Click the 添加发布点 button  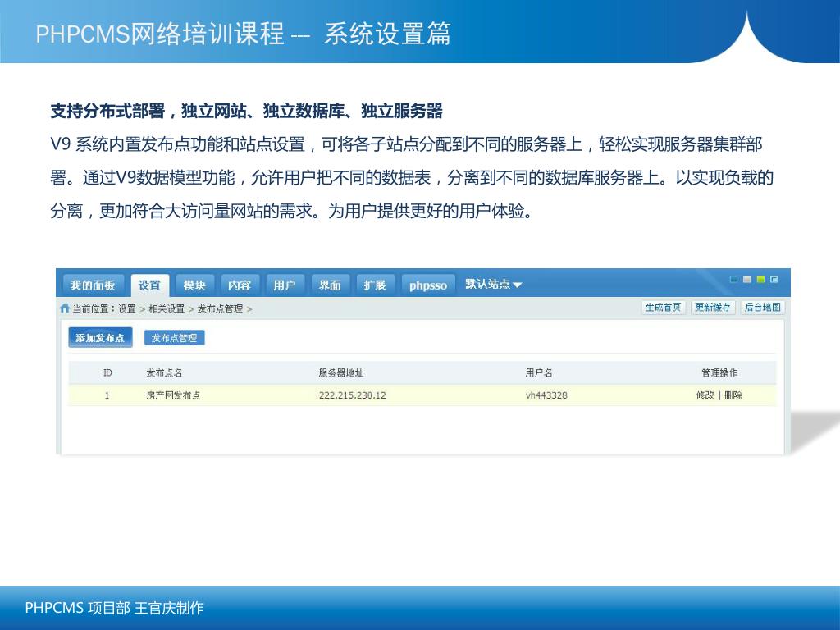[100, 338]
